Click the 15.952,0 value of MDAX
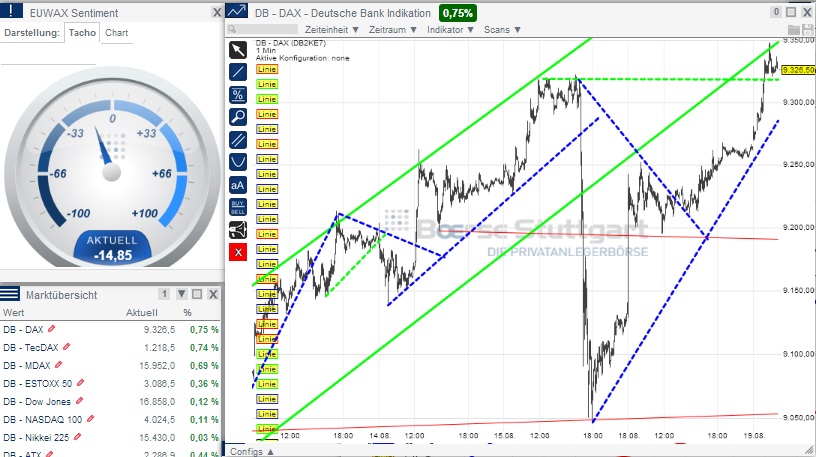Viewport: 816px width, 457px height. pos(157,365)
